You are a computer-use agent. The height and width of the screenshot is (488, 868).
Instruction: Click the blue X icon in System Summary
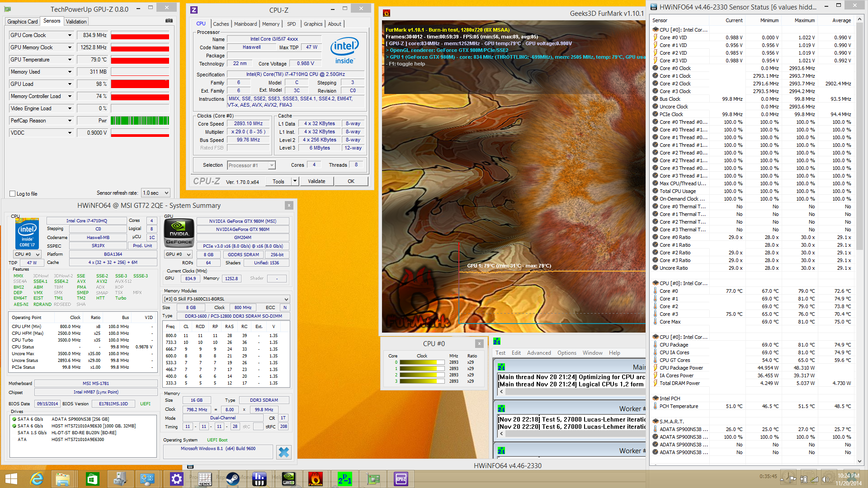[284, 452]
